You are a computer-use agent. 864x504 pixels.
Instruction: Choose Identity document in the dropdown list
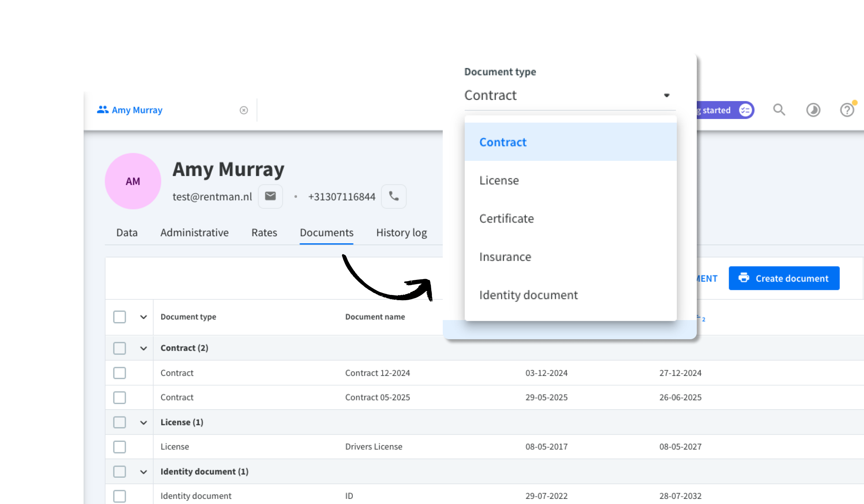[571, 295]
